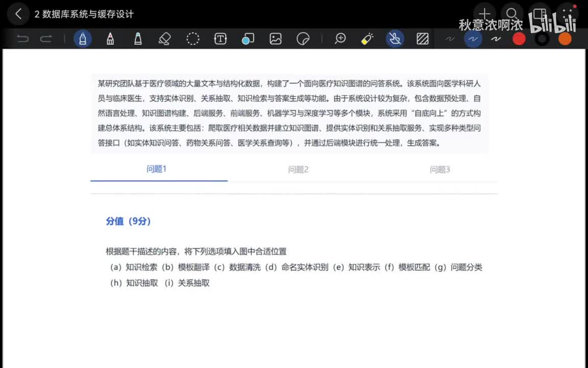
Task: Select the marker pen tool
Action: pos(110,39)
